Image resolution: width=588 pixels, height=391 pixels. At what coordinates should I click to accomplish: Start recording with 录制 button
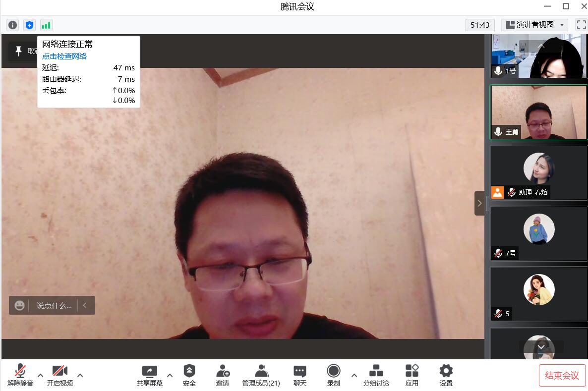[x=334, y=375]
